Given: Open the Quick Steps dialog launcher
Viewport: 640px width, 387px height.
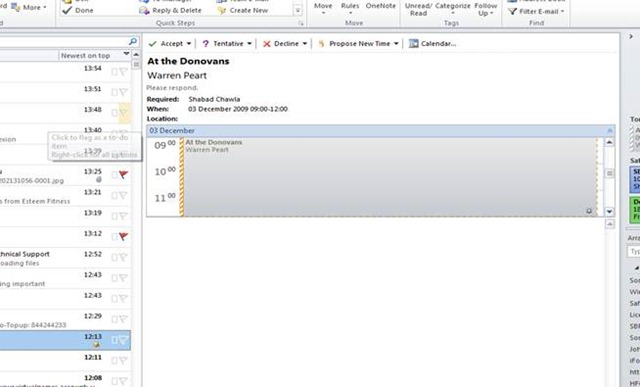Looking at the screenshot, I should coord(301,24).
